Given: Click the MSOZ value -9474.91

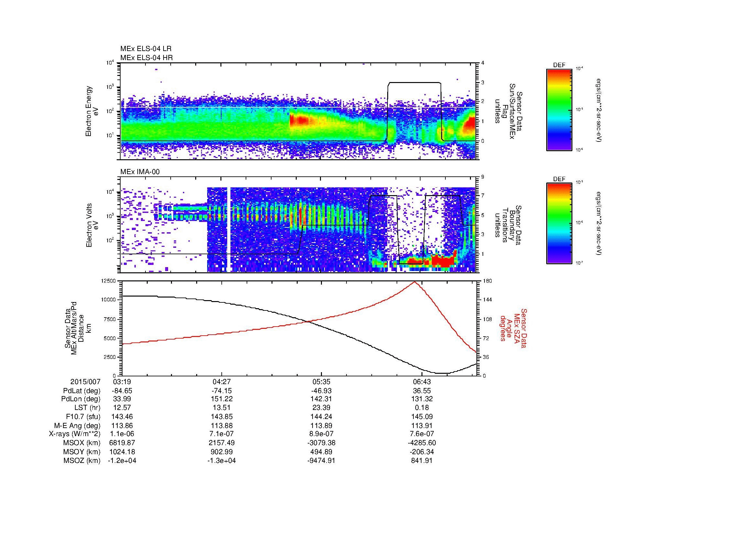Looking at the screenshot, I should pyautogui.click(x=321, y=461).
